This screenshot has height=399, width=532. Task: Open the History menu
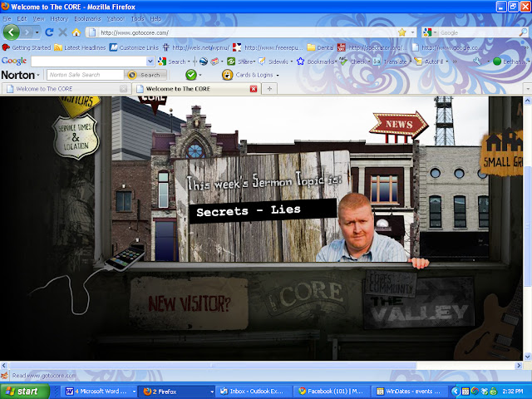point(59,18)
